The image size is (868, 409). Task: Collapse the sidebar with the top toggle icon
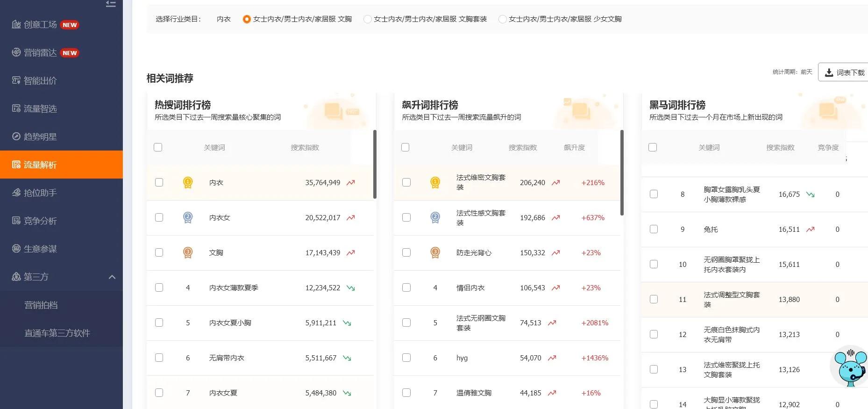[x=111, y=4]
